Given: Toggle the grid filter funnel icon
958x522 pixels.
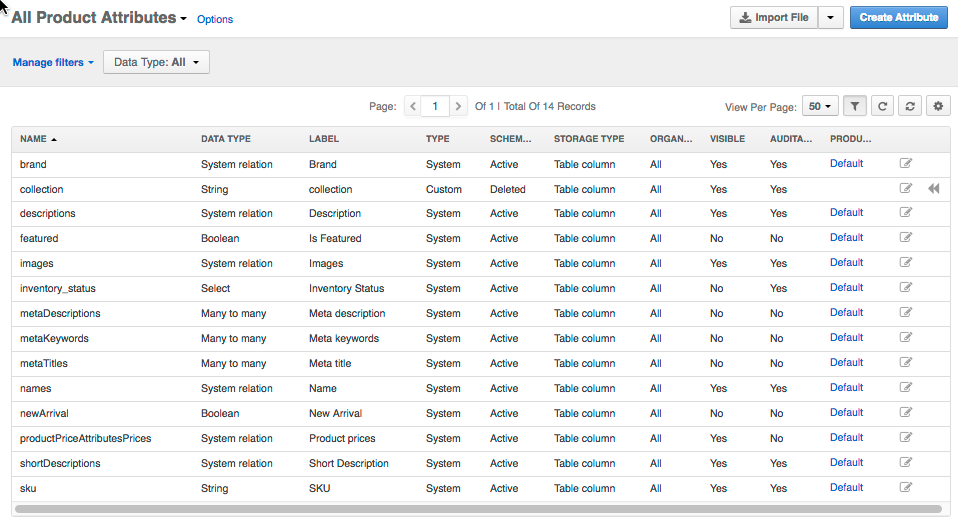Looking at the screenshot, I should tap(855, 106).
